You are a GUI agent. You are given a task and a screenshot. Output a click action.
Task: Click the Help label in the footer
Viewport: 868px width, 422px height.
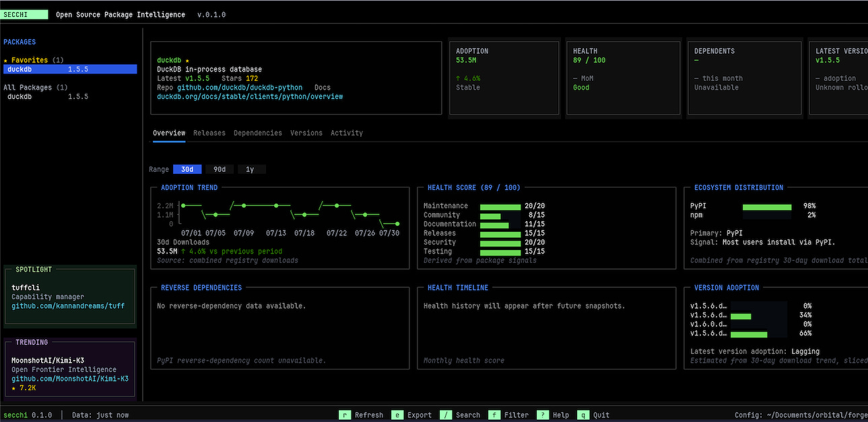[x=561, y=415]
